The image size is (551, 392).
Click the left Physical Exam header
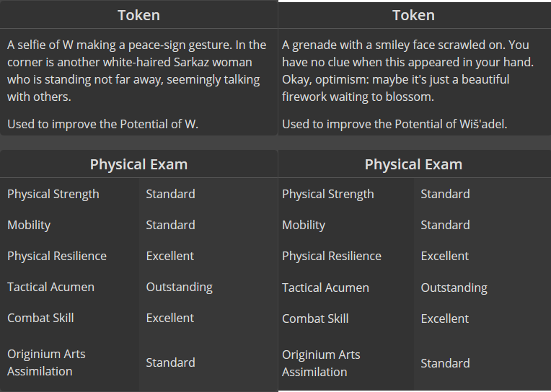(x=138, y=164)
